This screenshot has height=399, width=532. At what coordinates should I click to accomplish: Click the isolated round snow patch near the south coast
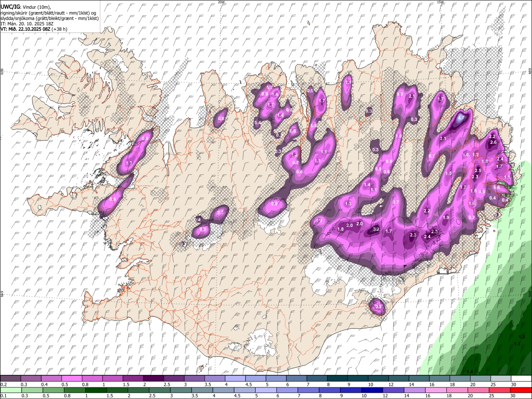tap(378, 308)
